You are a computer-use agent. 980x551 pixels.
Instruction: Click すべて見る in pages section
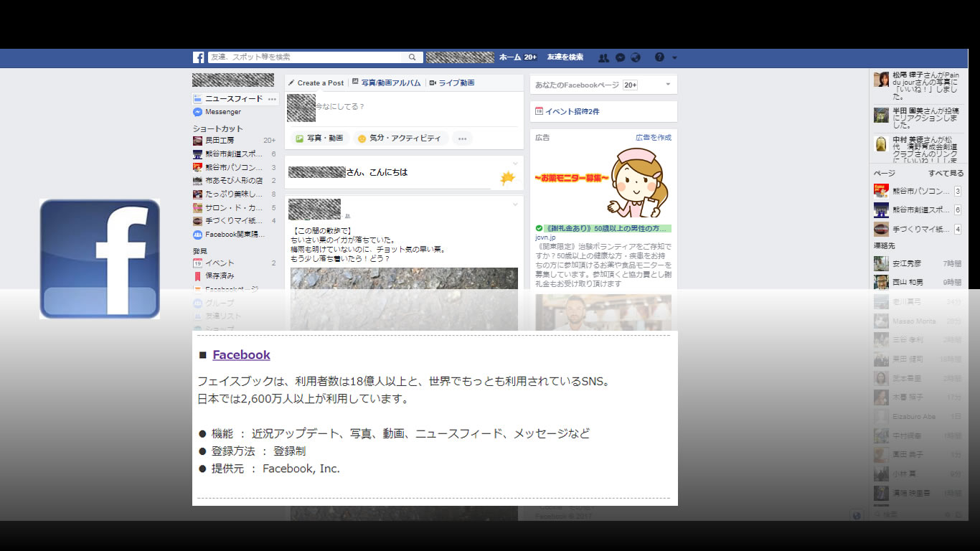tap(946, 174)
